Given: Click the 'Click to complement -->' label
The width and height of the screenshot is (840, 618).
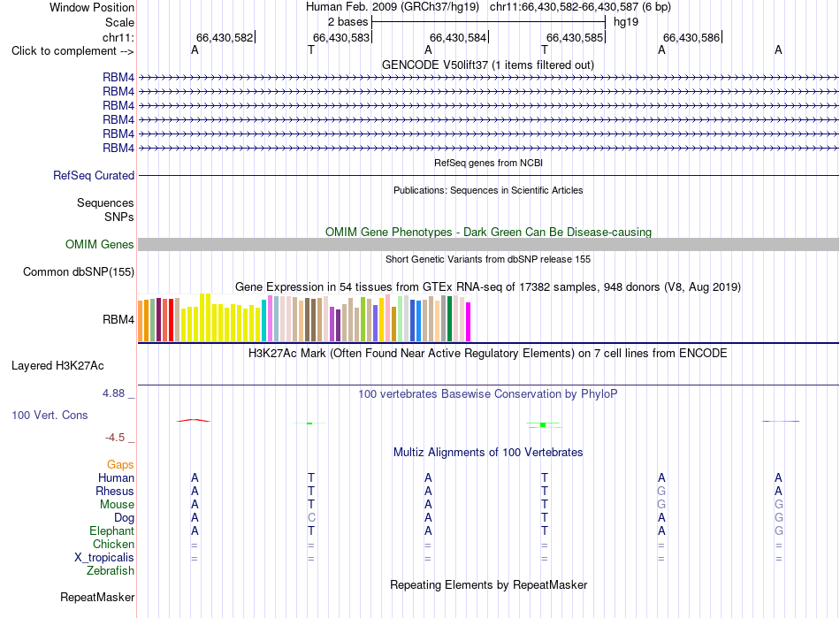Looking at the screenshot, I should tap(73, 51).
